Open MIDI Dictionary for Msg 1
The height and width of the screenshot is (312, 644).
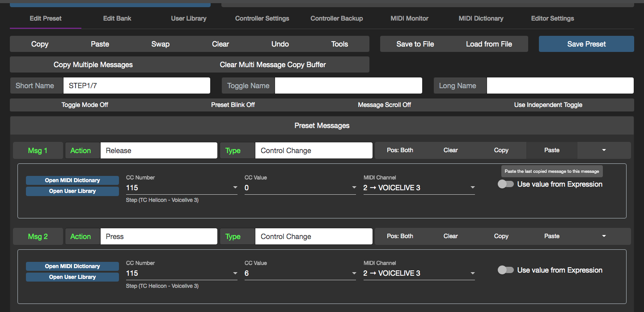pos(72,180)
